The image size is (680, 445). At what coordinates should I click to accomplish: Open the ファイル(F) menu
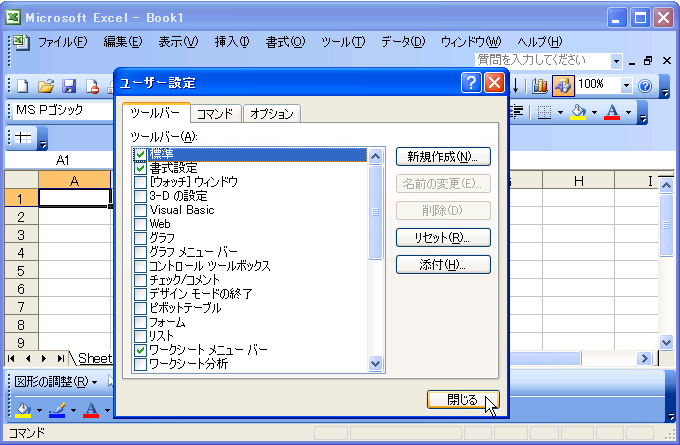tap(62, 42)
